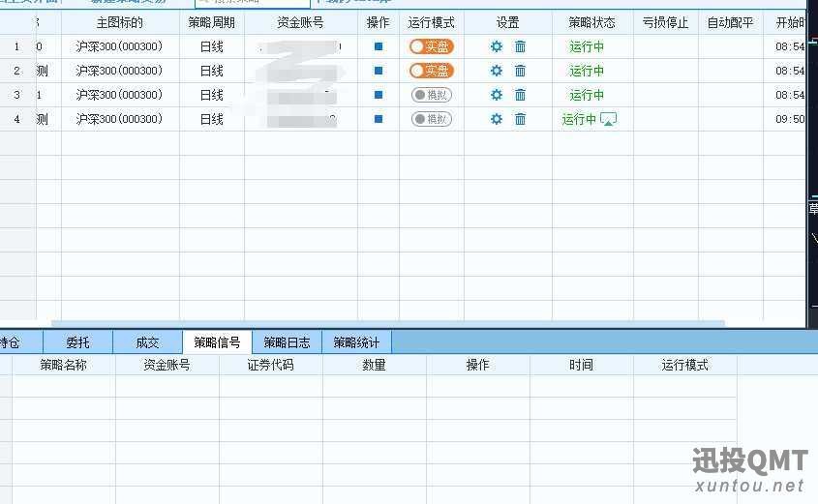Open the 策略日志 tab

tap(287, 341)
